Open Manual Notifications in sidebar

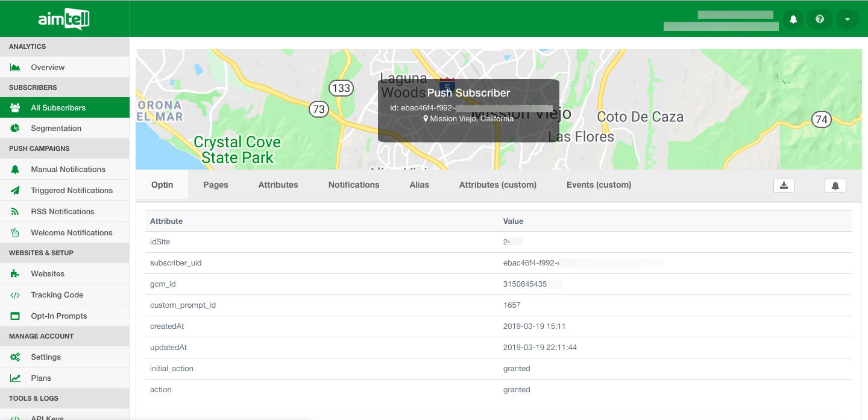[68, 170]
